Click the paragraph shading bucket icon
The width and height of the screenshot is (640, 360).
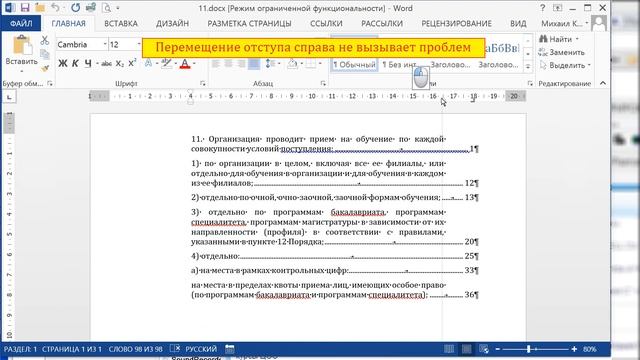[292, 63]
